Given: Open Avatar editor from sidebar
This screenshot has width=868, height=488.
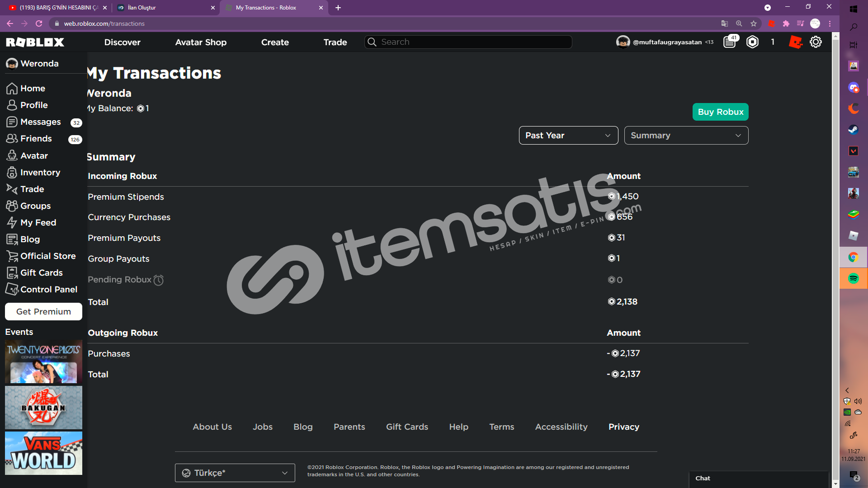Looking at the screenshot, I should coord(27,155).
